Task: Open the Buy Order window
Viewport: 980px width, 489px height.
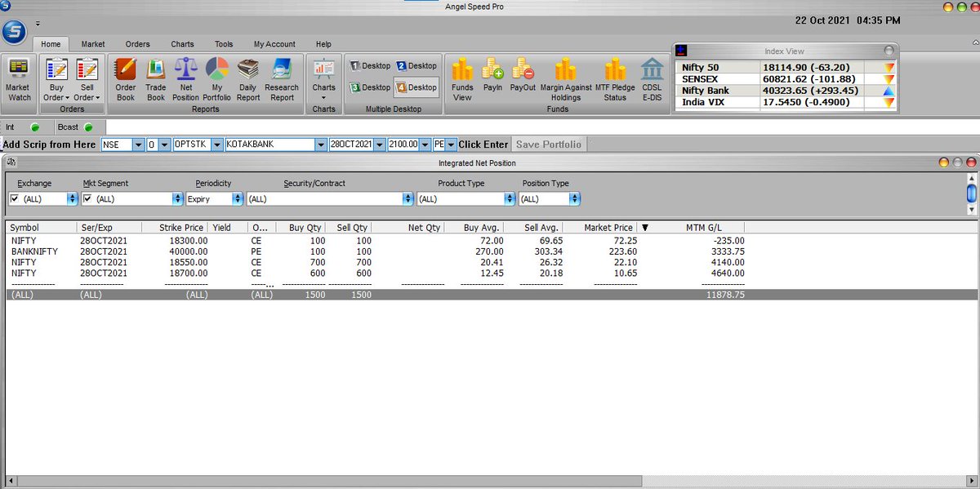Action: point(56,80)
